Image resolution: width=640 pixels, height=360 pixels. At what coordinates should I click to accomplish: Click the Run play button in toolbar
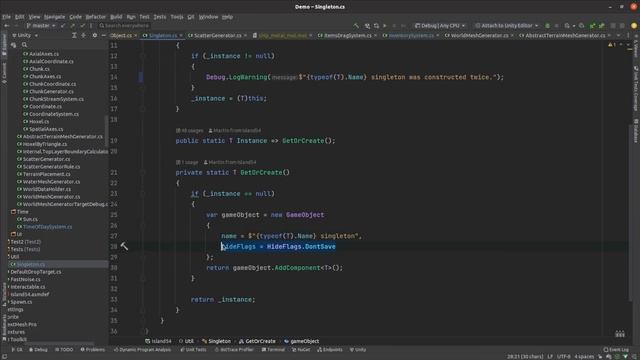click(384, 26)
